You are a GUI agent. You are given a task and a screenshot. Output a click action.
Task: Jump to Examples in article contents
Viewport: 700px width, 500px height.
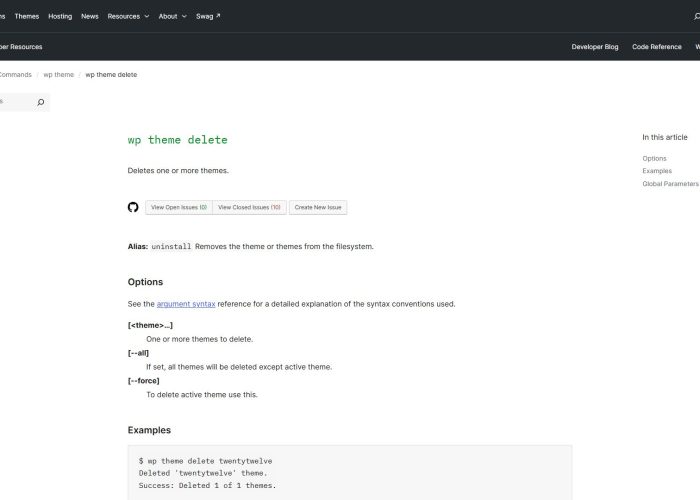tap(657, 171)
